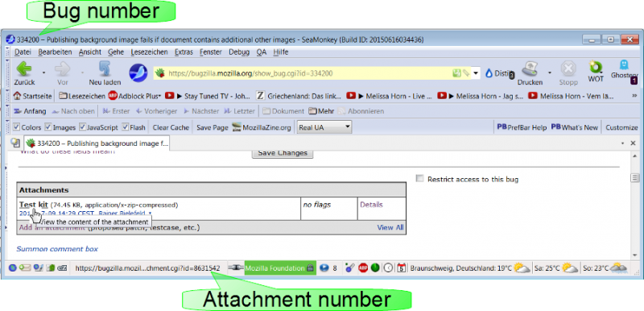Open the Mehr links-bar menu
This screenshot has height=311, width=644.
(x=321, y=111)
